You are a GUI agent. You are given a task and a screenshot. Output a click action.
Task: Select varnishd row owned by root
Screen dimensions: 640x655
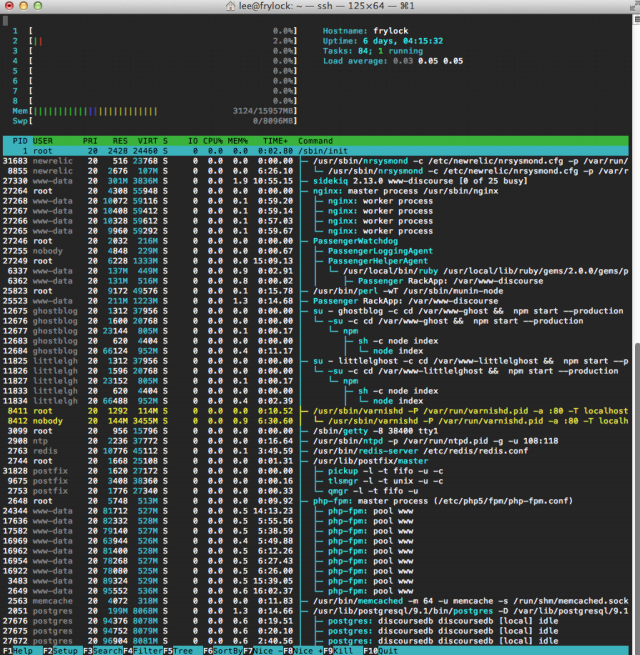click(x=315, y=411)
